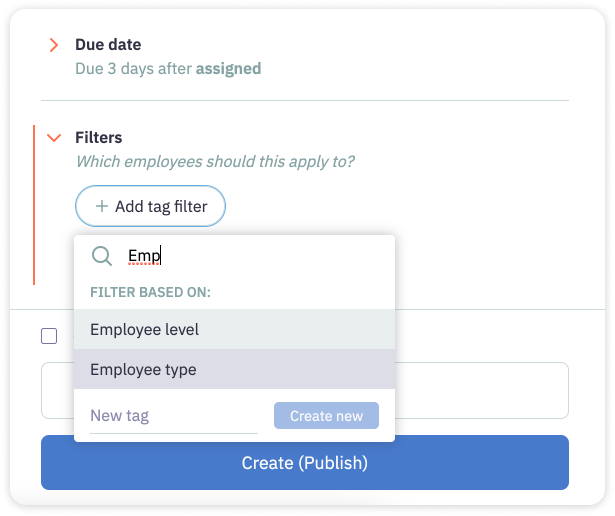Click the Filter based on label
Viewport: 615px width, 516px height.
pyautogui.click(x=151, y=292)
